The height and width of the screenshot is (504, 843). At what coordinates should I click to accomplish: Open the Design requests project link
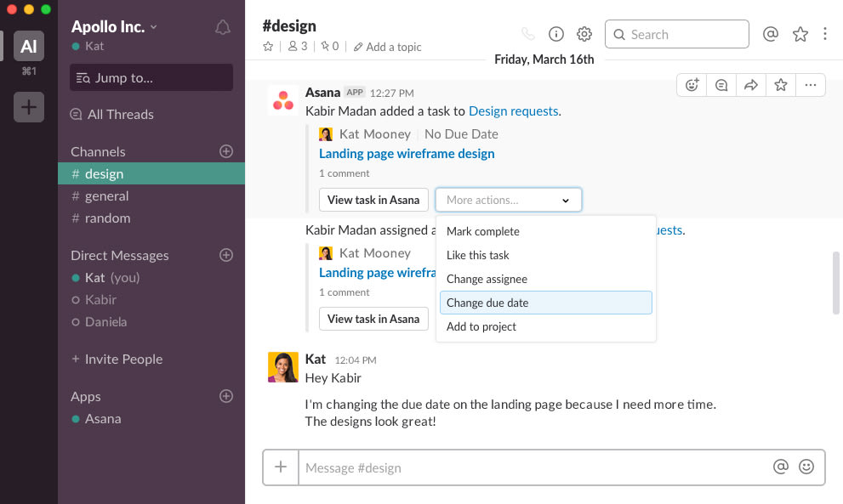coord(514,110)
